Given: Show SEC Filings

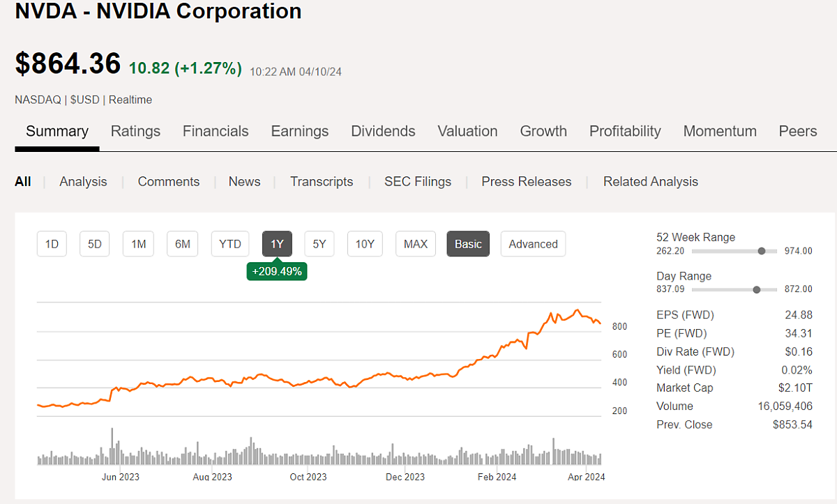Looking at the screenshot, I should point(418,181).
